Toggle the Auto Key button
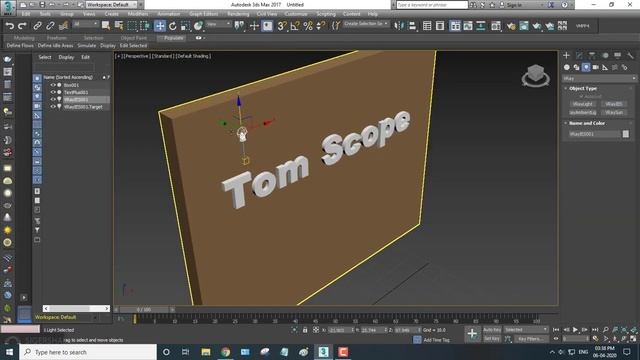The width and height of the screenshot is (640, 360). coord(492,330)
